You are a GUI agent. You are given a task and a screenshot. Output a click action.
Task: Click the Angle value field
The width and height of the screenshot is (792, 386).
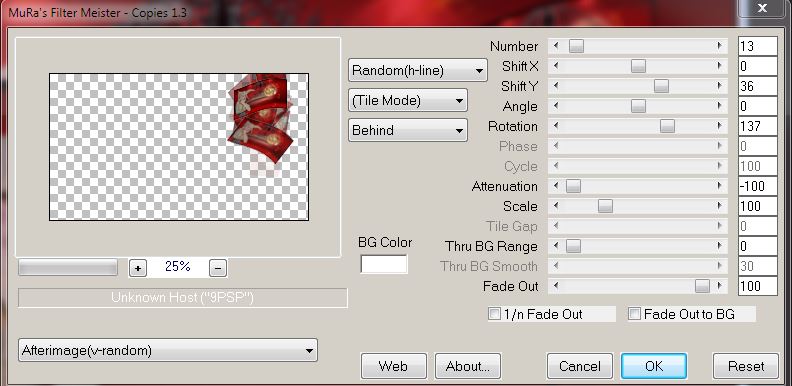point(758,106)
